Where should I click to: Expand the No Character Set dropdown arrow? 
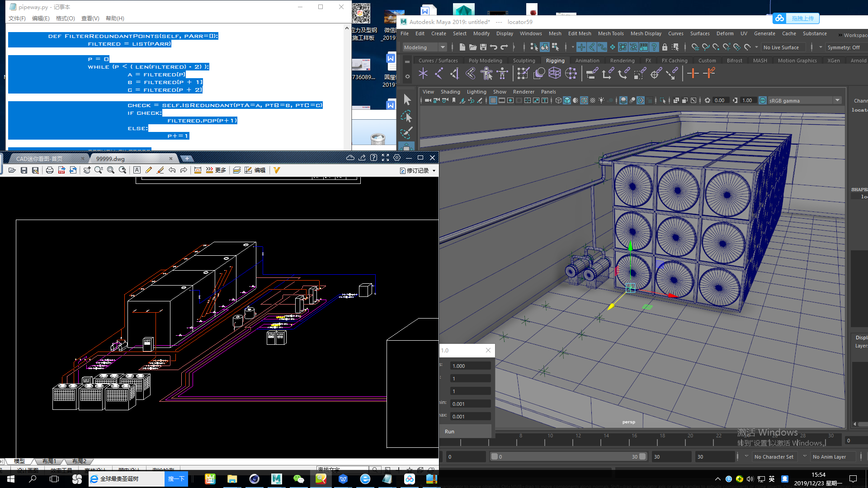tap(746, 456)
